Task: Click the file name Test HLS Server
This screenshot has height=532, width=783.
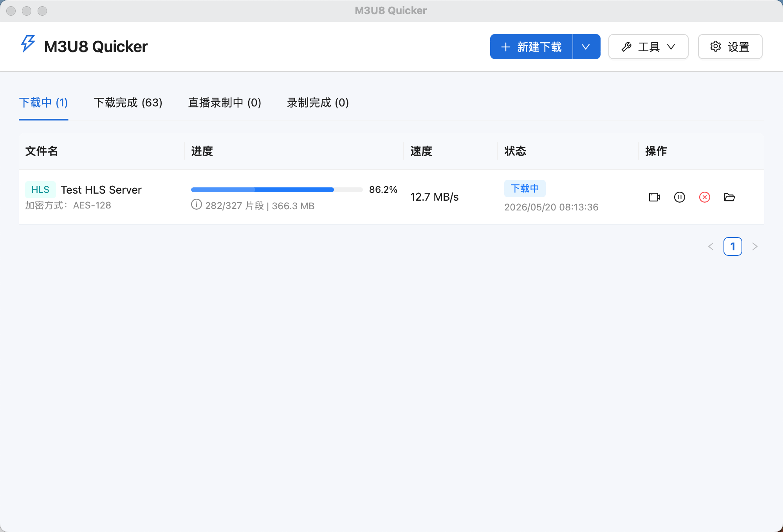Action: pyautogui.click(x=101, y=190)
